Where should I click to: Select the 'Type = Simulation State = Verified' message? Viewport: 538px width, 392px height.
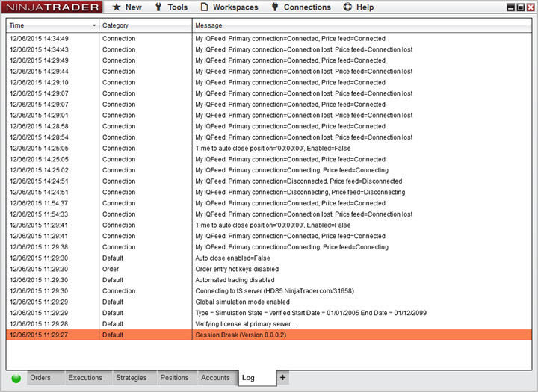click(311, 313)
